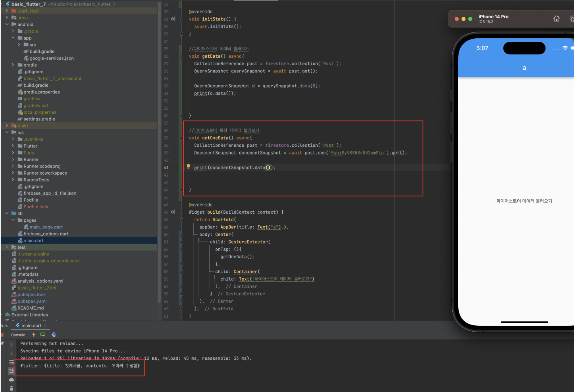Screen dimensions: 574x392
Task: Toggle scroll to end in console
Action: 11,371
